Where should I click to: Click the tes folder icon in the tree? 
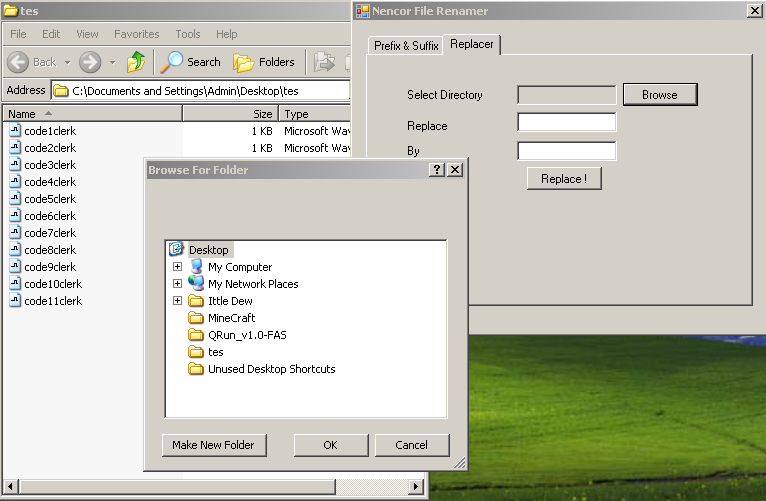pyautogui.click(x=196, y=352)
